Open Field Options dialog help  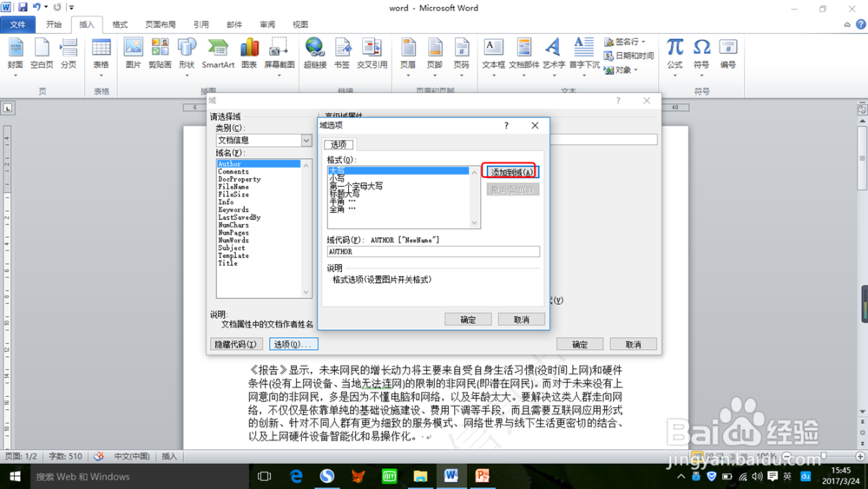point(506,126)
